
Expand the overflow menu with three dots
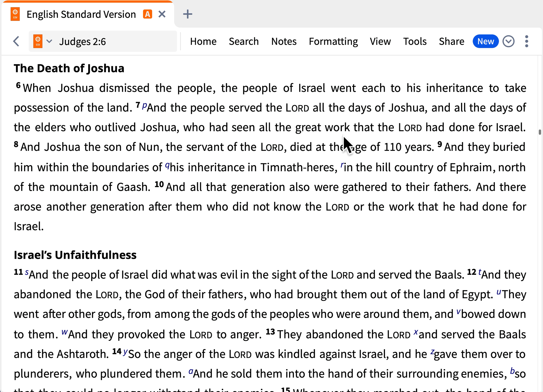[527, 41]
